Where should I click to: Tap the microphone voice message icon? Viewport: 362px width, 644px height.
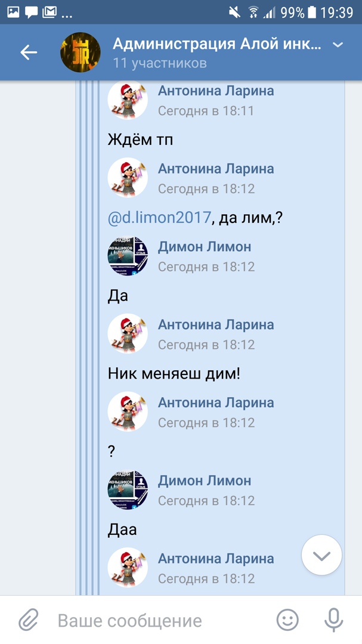click(333, 620)
